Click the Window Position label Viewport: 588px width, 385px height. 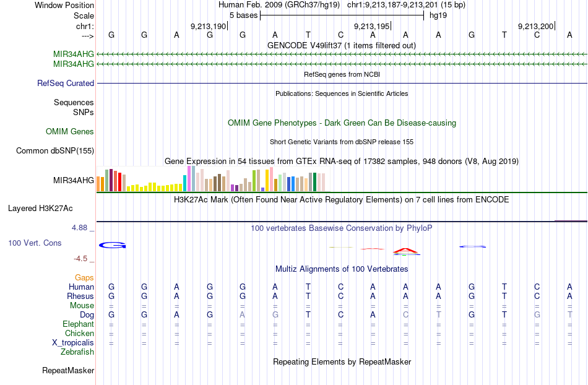point(64,5)
